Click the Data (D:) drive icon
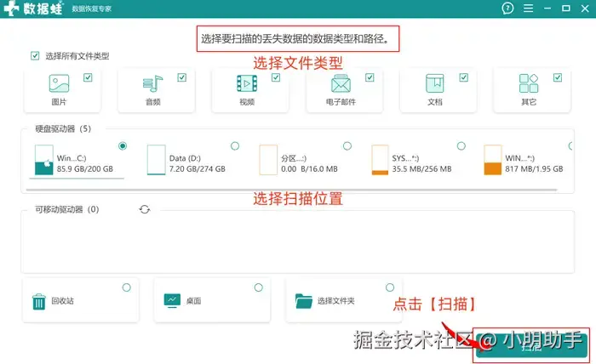Image resolution: width=596 pixels, height=364 pixels. 156,160
